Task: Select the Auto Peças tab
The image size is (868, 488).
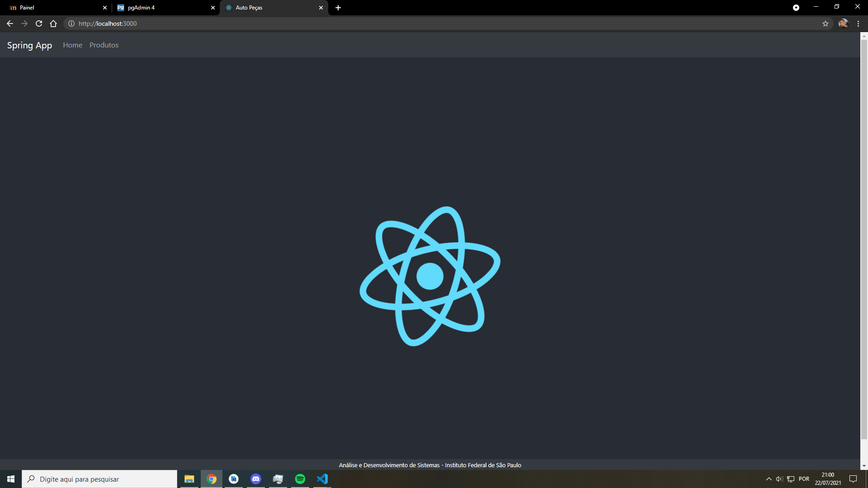Action: 274,8
